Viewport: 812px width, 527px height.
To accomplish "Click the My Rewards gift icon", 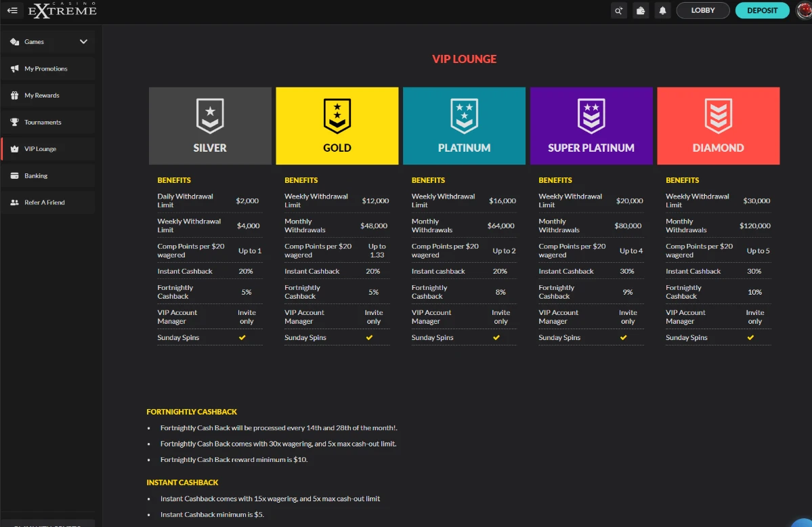I will (x=14, y=96).
